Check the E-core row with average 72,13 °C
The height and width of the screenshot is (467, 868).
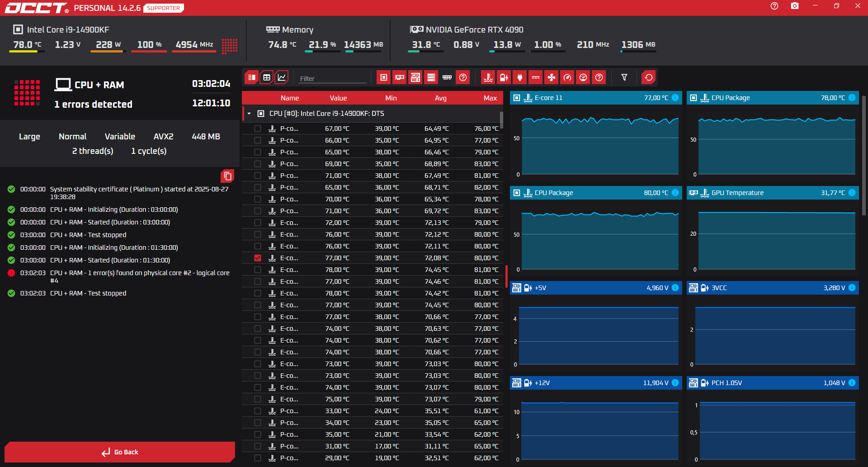click(258, 223)
